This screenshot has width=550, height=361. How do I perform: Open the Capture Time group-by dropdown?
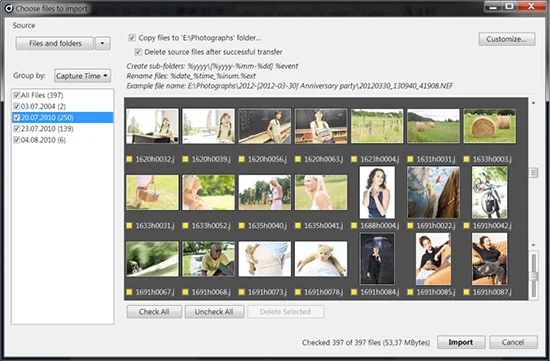point(82,76)
